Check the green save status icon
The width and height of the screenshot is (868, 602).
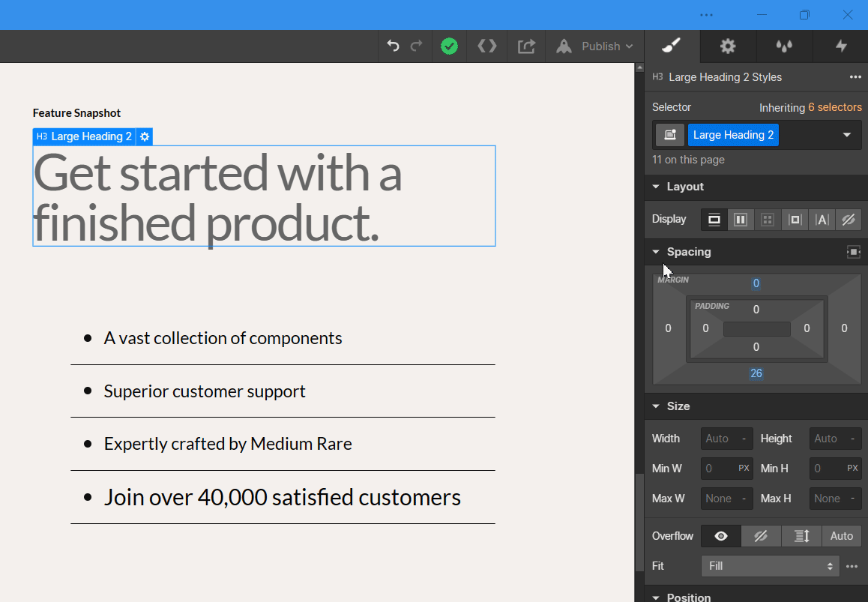pyautogui.click(x=449, y=46)
